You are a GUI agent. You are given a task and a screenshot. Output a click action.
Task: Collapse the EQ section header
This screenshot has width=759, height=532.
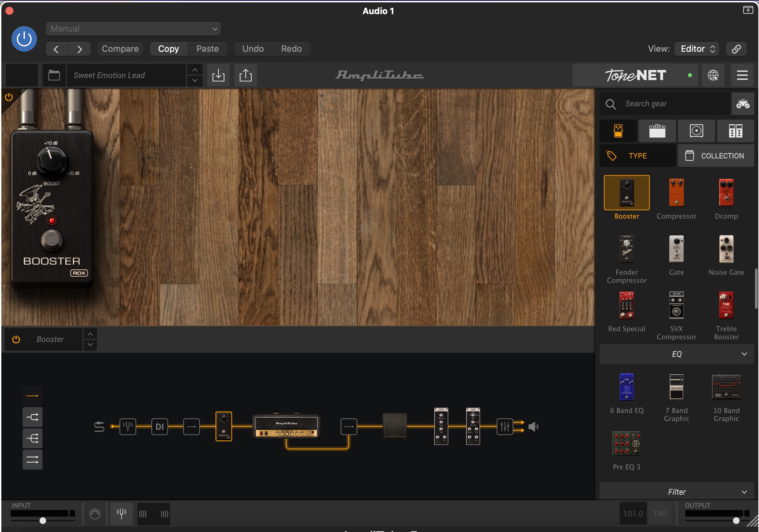coord(677,354)
